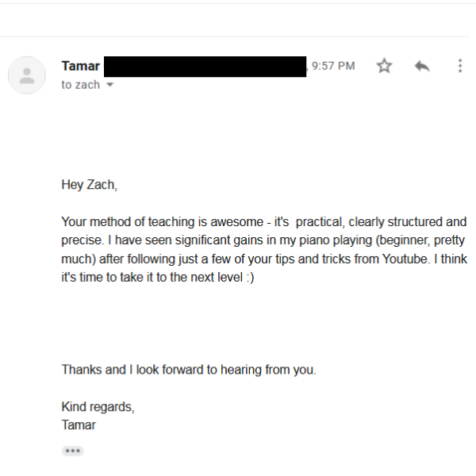Click the sender's profile avatar icon

click(27, 75)
